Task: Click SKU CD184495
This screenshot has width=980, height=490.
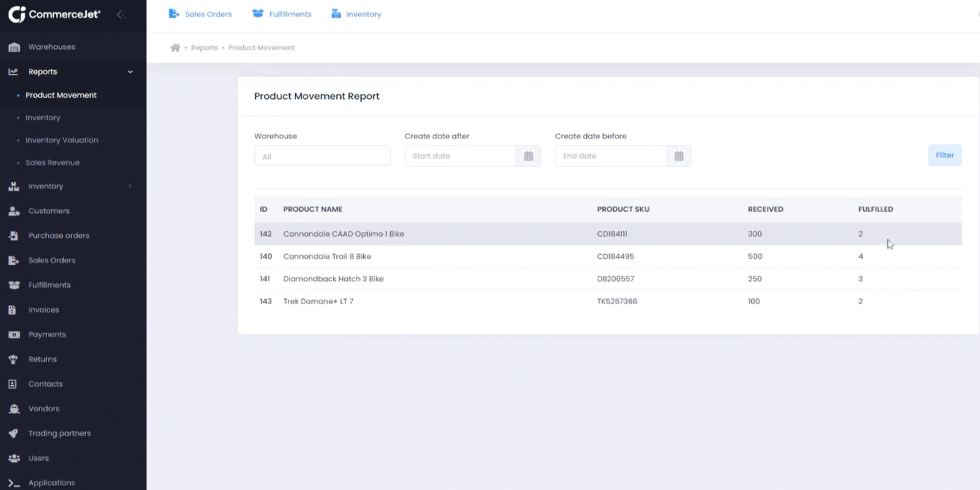Action: pos(615,257)
